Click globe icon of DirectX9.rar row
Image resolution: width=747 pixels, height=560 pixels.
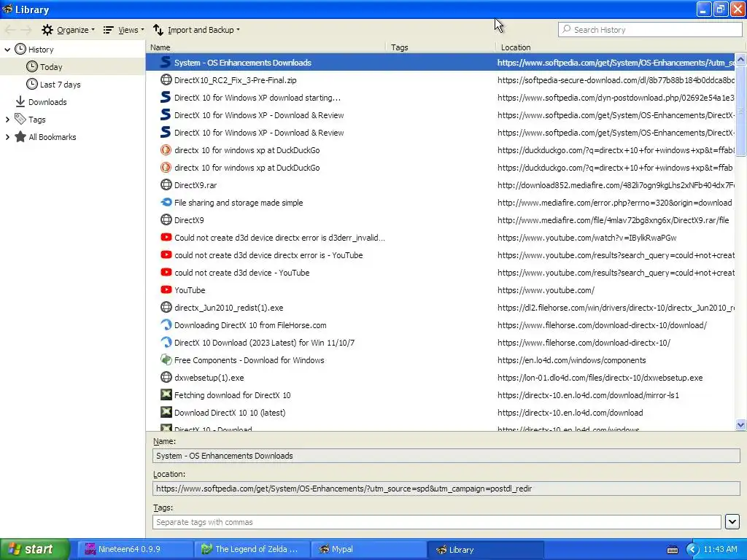tap(166, 184)
